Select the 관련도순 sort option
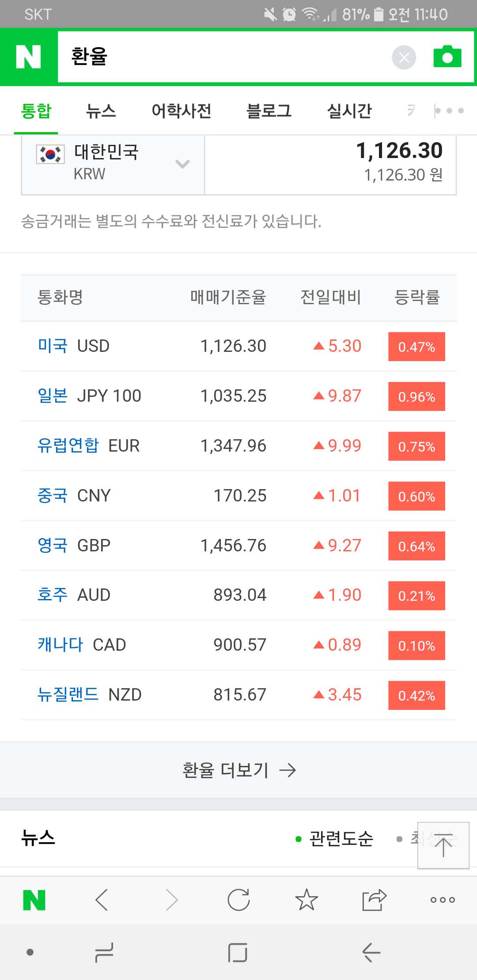 341,838
